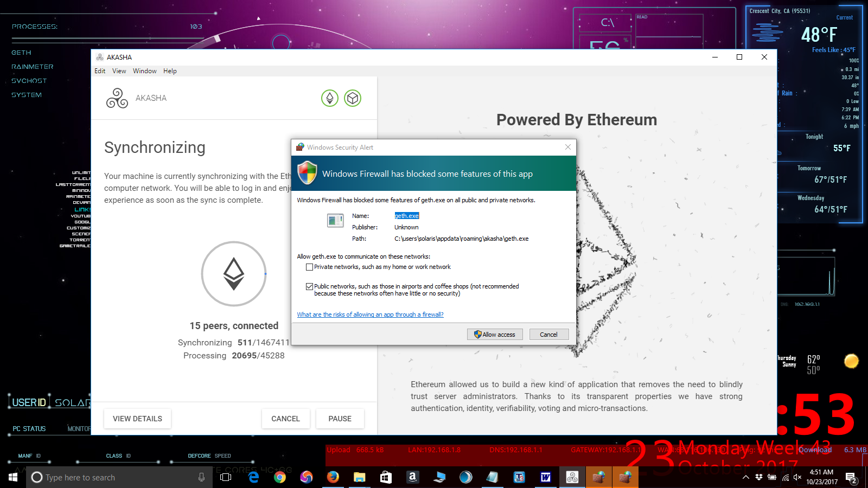Open Microsoft Store from taskbar
The image size is (868, 488).
click(386, 477)
